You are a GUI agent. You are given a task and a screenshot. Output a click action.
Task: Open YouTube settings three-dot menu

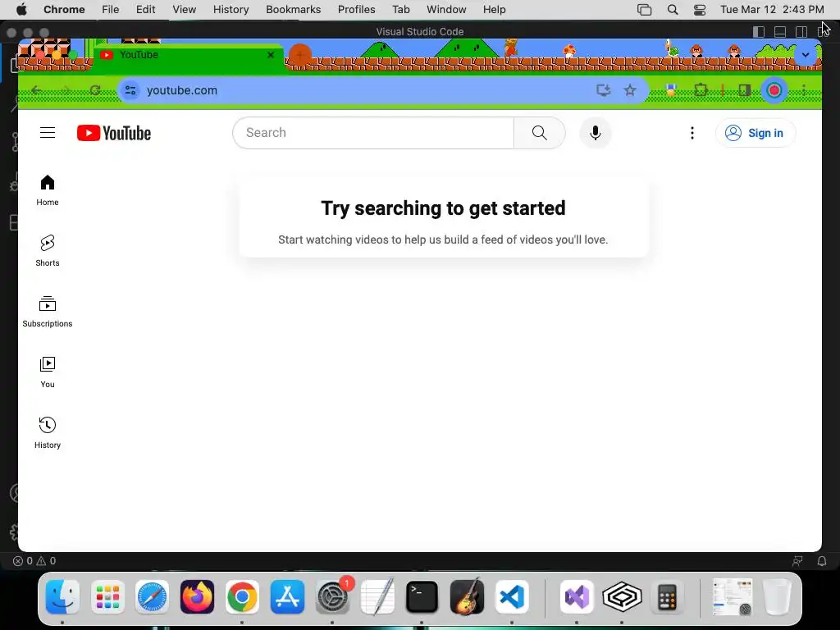(692, 132)
